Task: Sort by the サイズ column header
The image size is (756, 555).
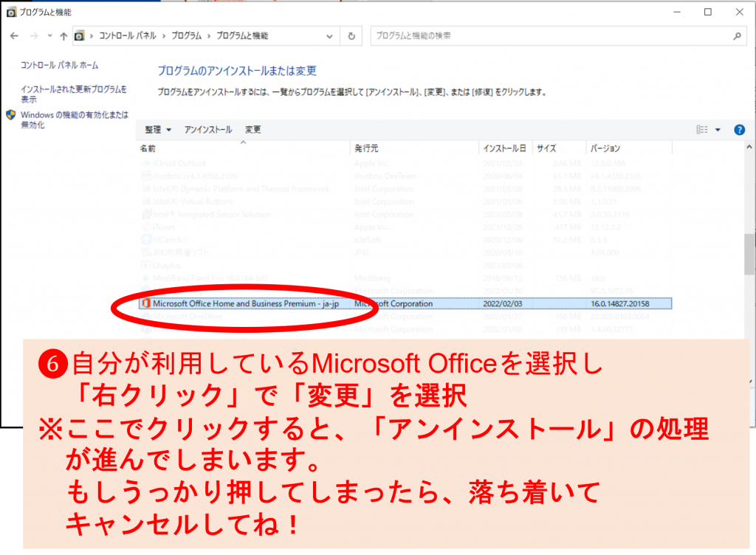Action: [x=560, y=148]
